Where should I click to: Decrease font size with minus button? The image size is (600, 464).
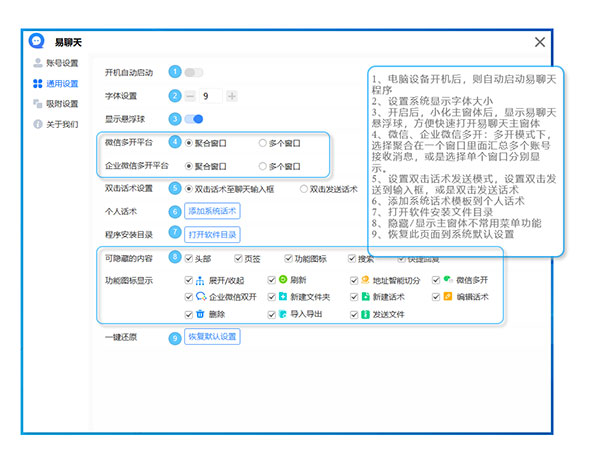pyautogui.click(x=190, y=96)
